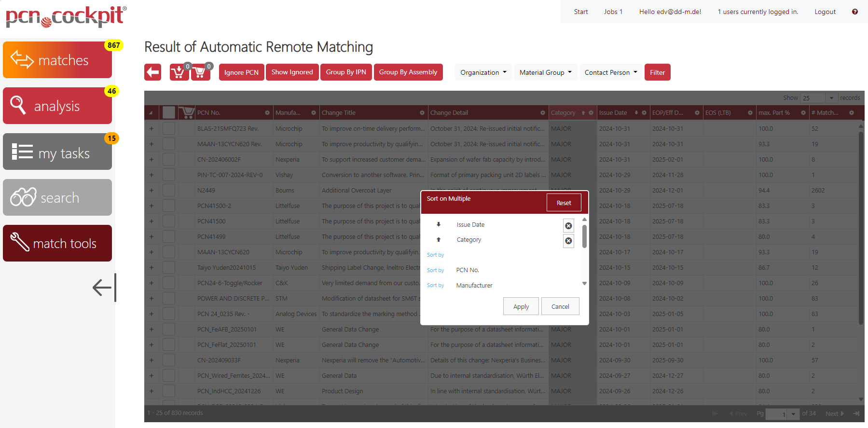Go to my tasks in sidebar

(x=57, y=152)
